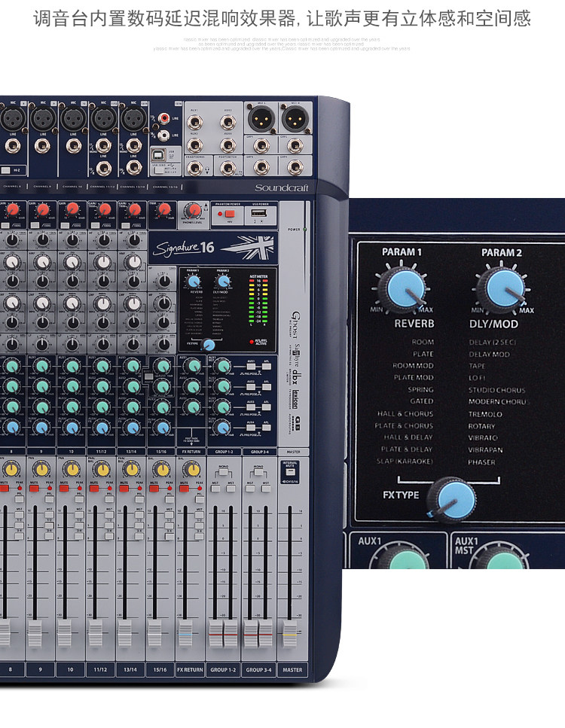This screenshot has width=565, height=728.
Task: Click the TAPE delay label
Action: pos(477,366)
